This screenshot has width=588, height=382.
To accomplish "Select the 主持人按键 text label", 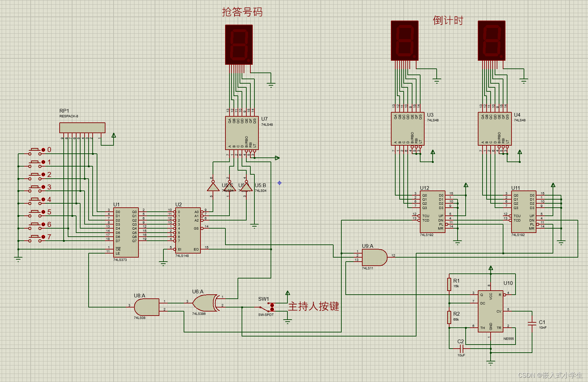I will point(313,306).
